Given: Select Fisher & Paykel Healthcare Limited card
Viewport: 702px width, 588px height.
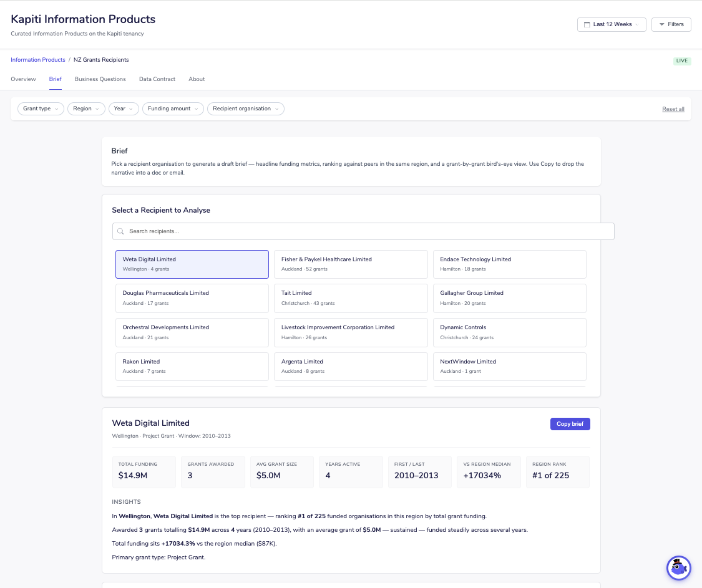Looking at the screenshot, I should (351, 264).
